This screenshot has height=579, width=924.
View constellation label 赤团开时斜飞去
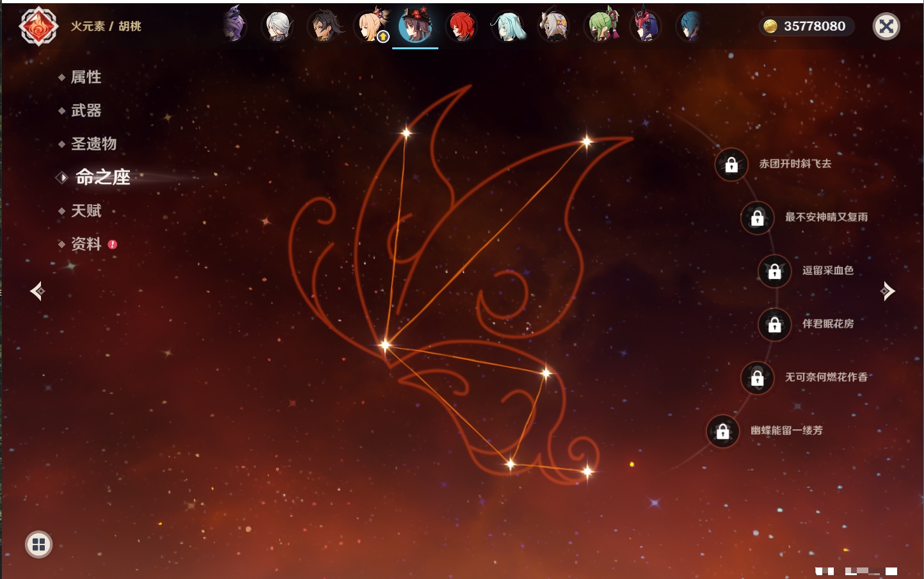click(795, 164)
